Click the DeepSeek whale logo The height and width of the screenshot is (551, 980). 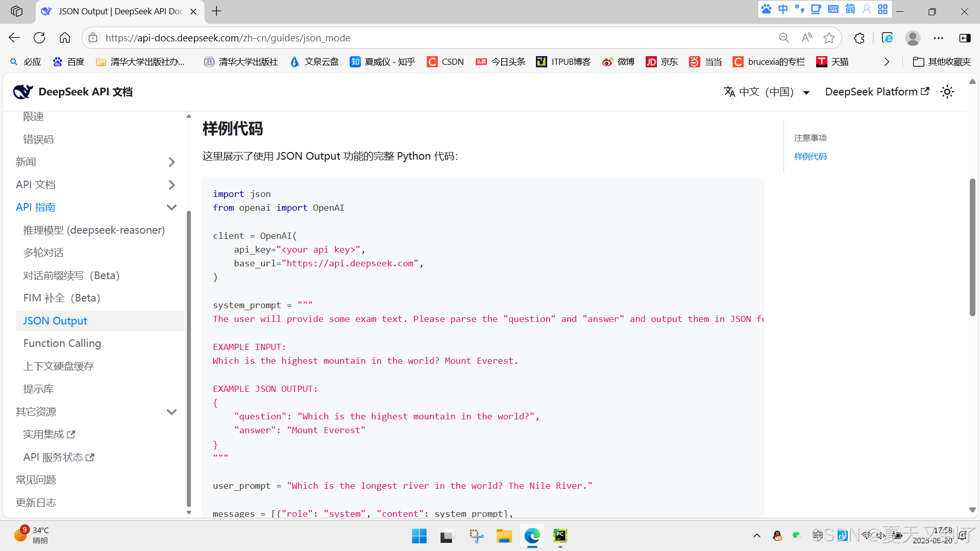(22, 91)
